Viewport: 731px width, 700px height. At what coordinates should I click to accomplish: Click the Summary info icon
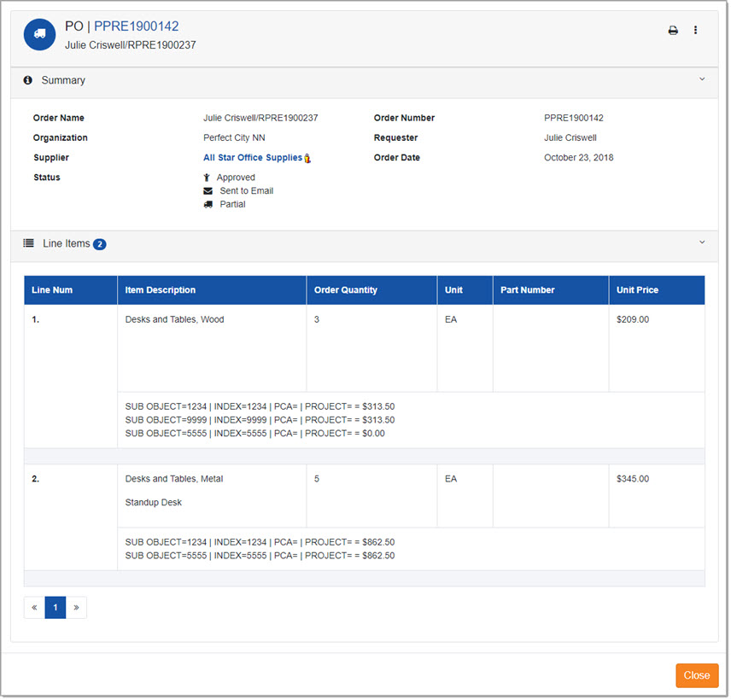coord(28,80)
